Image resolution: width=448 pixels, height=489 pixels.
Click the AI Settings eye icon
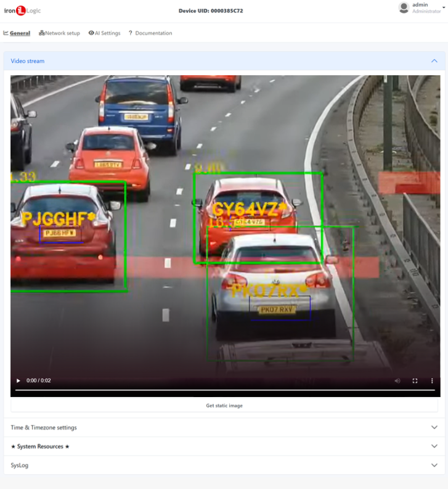(x=91, y=33)
